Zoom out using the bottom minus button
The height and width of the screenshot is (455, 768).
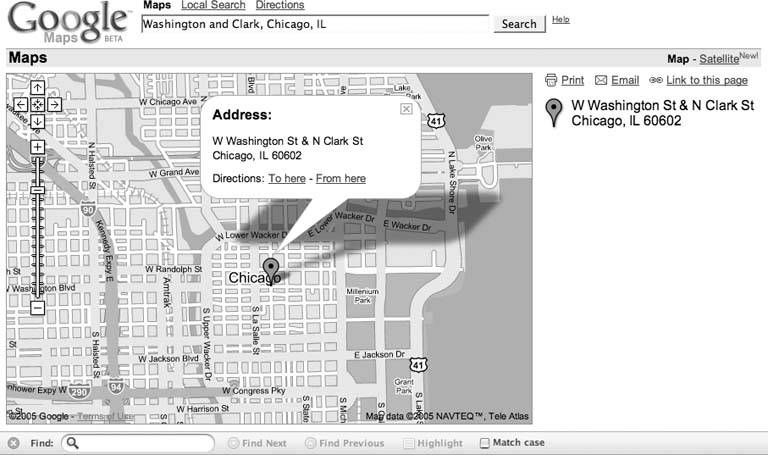[x=37, y=308]
